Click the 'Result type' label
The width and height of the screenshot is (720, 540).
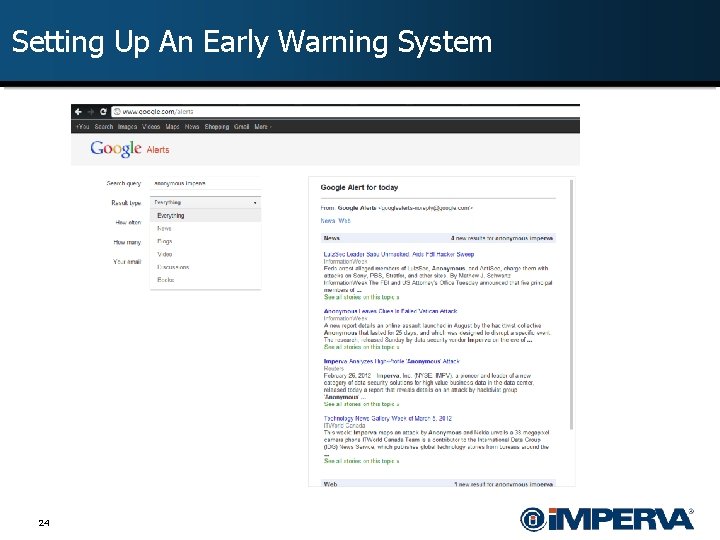tap(126, 202)
